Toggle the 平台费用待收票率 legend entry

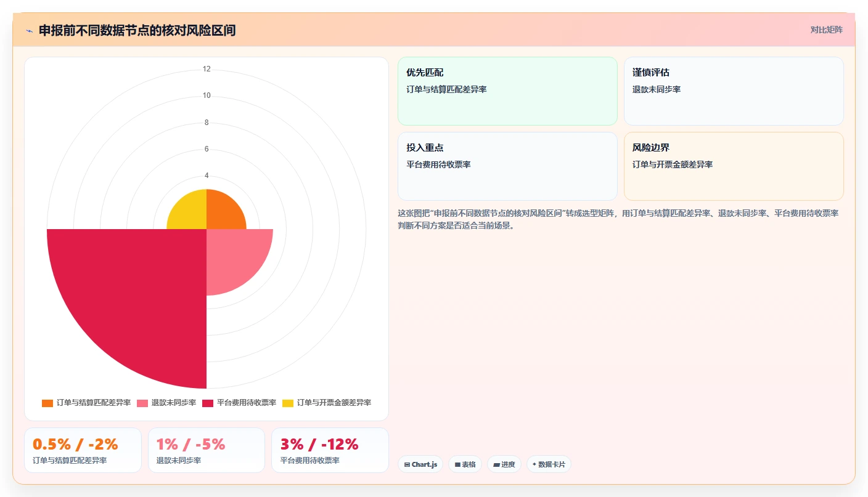click(x=239, y=403)
